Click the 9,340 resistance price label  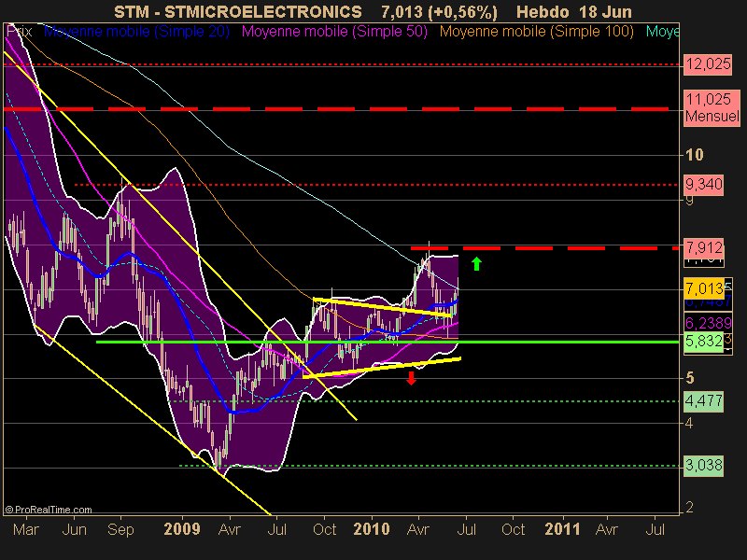(704, 184)
